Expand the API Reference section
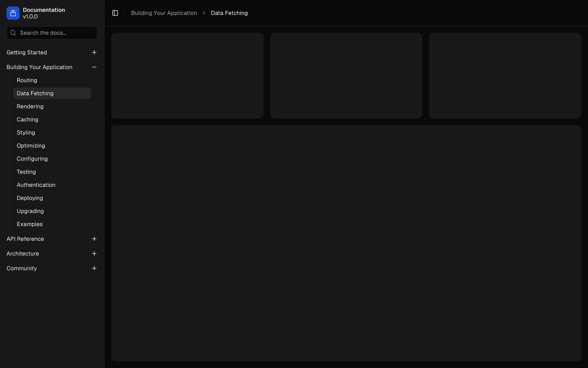Viewport: 588px width, 368px height. 25,239
